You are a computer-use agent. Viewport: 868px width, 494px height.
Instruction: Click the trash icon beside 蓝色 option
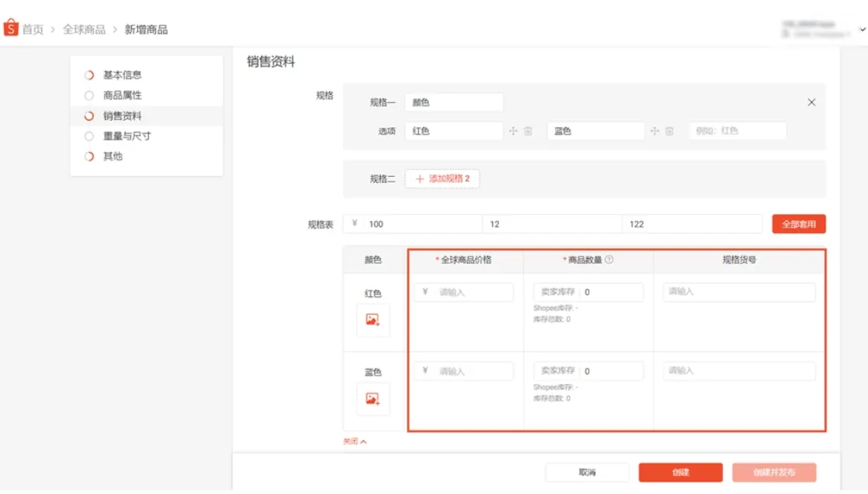669,131
